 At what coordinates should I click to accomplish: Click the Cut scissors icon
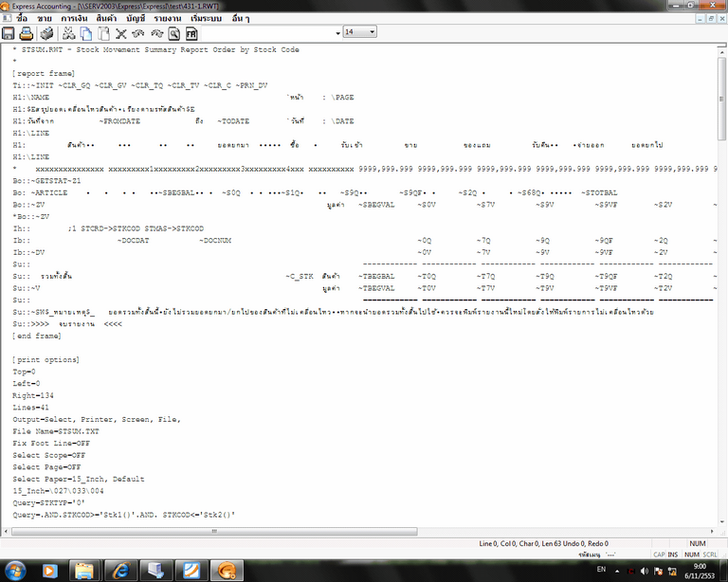point(68,33)
